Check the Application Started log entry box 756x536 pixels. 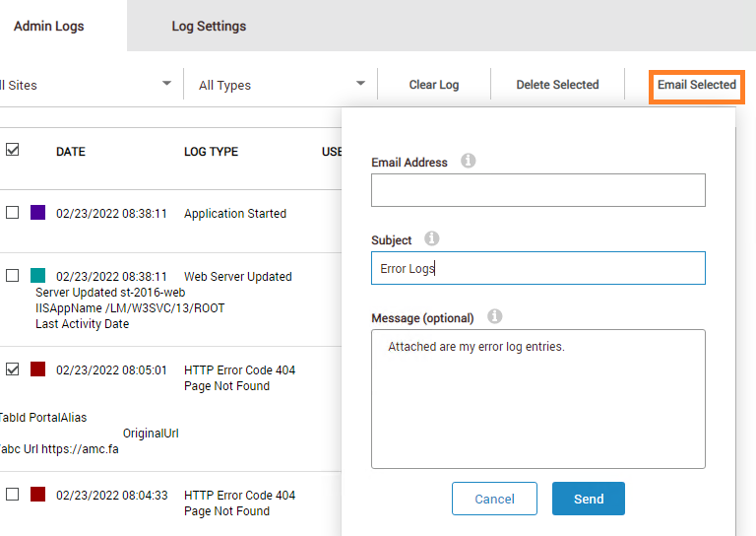point(13,212)
